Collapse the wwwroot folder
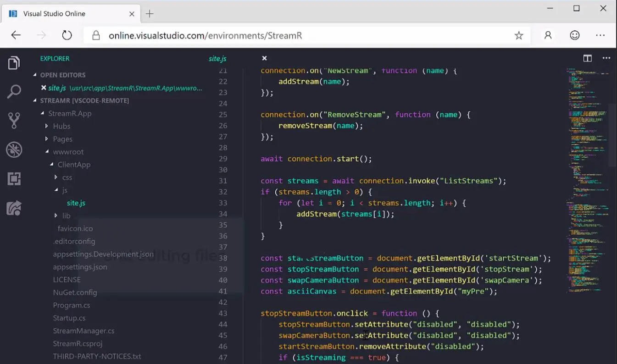Viewport: 617px width, 364px height. coord(68,151)
